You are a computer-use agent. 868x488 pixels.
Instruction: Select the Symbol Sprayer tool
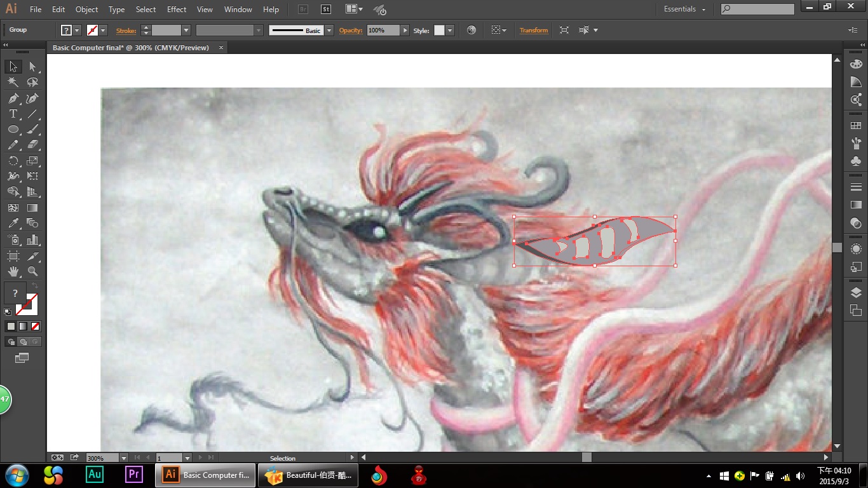[13, 240]
